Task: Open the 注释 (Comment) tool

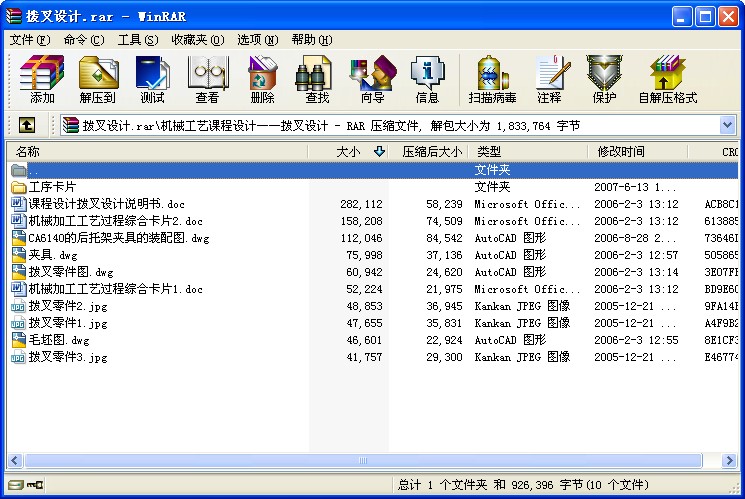Action: click(550, 79)
